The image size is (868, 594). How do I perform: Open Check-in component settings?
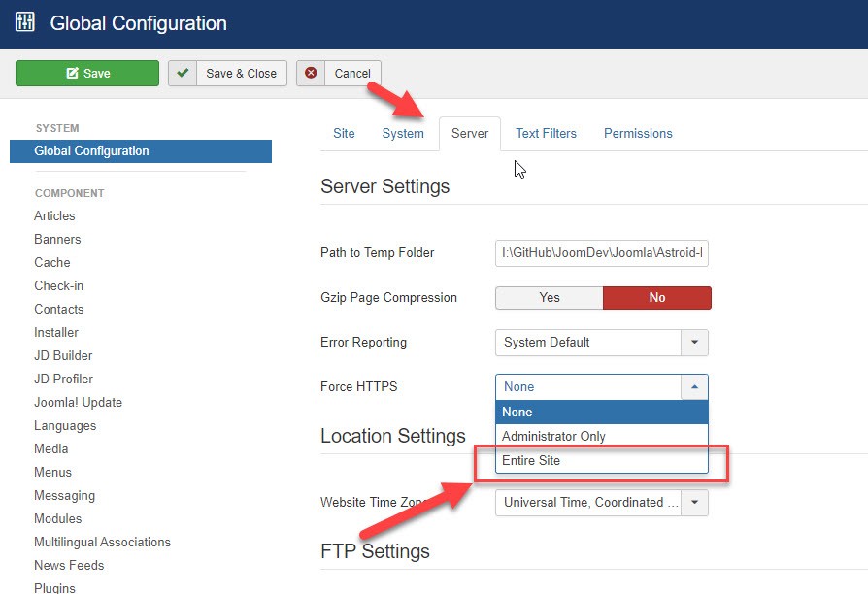58,285
